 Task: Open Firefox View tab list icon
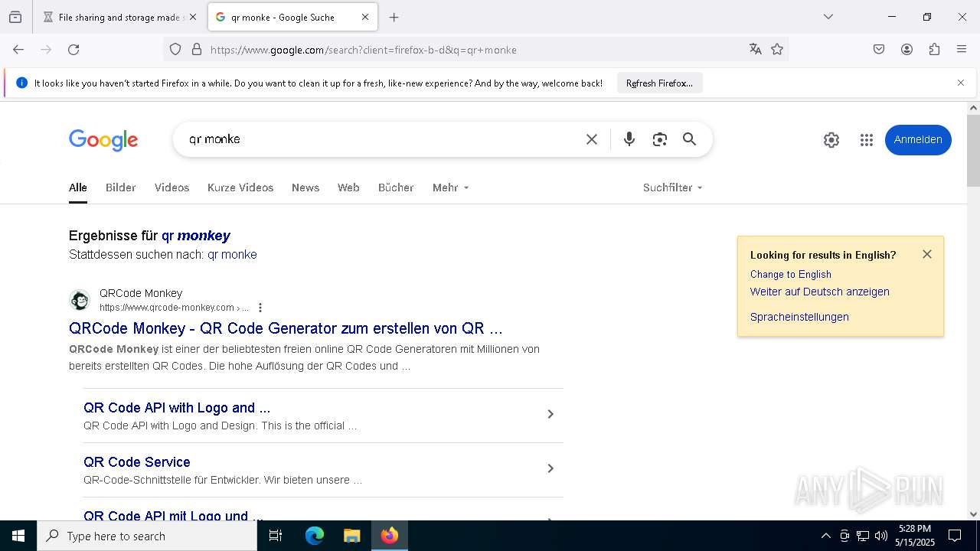click(x=15, y=17)
